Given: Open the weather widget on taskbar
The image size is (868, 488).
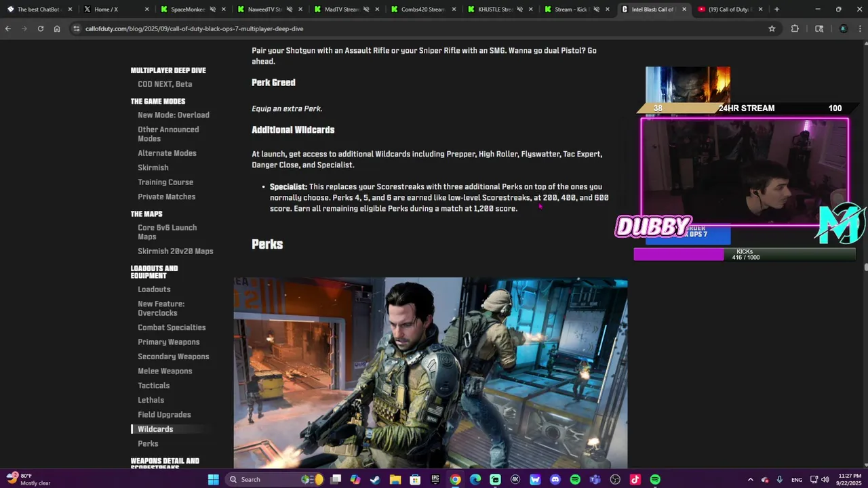Looking at the screenshot, I should tap(28, 479).
